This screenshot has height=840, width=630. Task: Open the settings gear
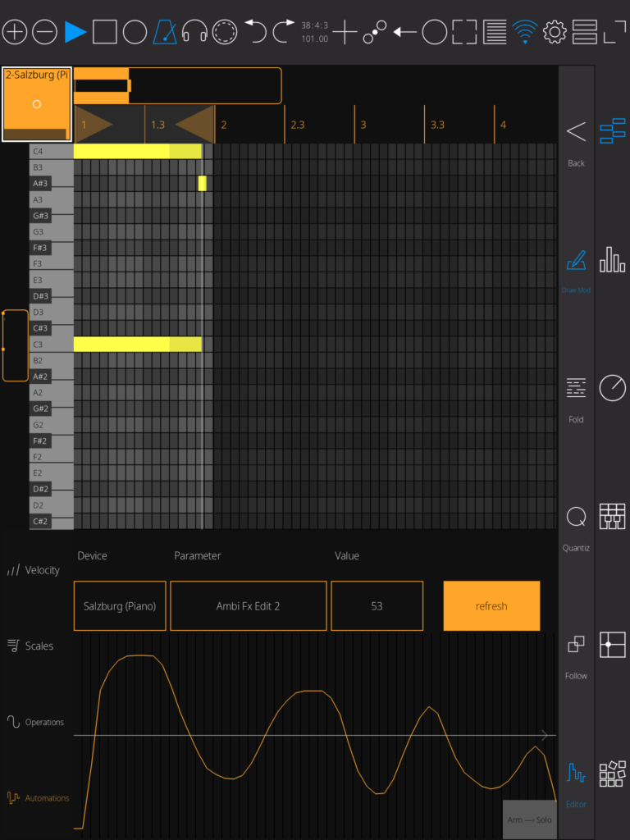pyautogui.click(x=555, y=32)
